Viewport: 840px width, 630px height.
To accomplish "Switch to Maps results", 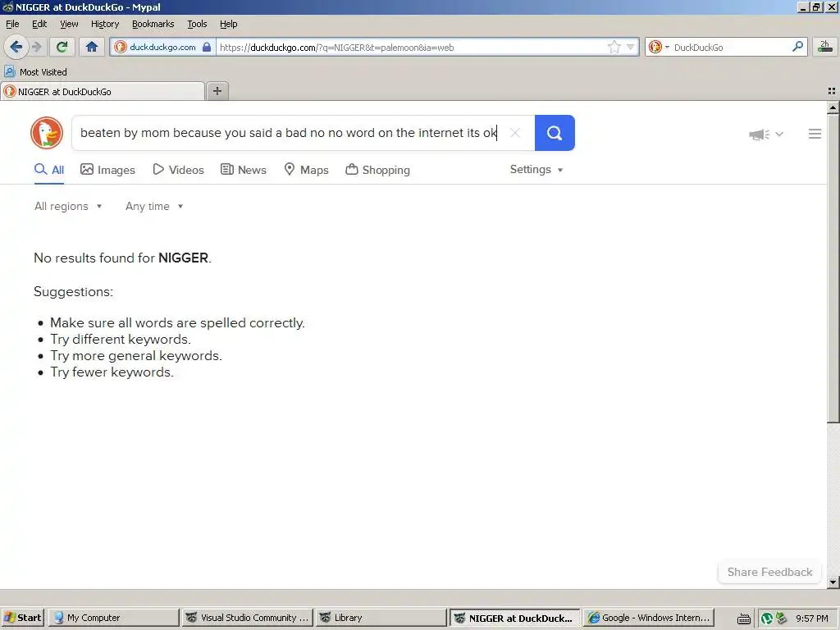I will (x=307, y=170).
